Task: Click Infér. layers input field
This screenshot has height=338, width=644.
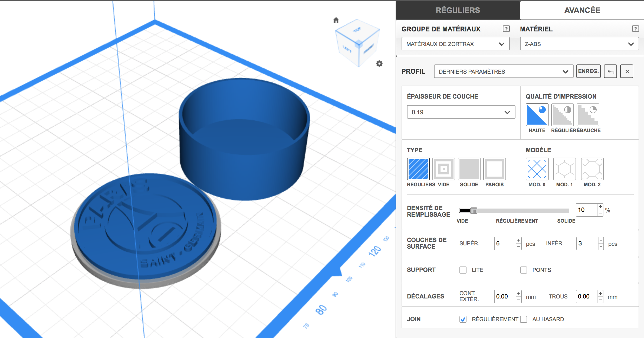Action: 587,243
